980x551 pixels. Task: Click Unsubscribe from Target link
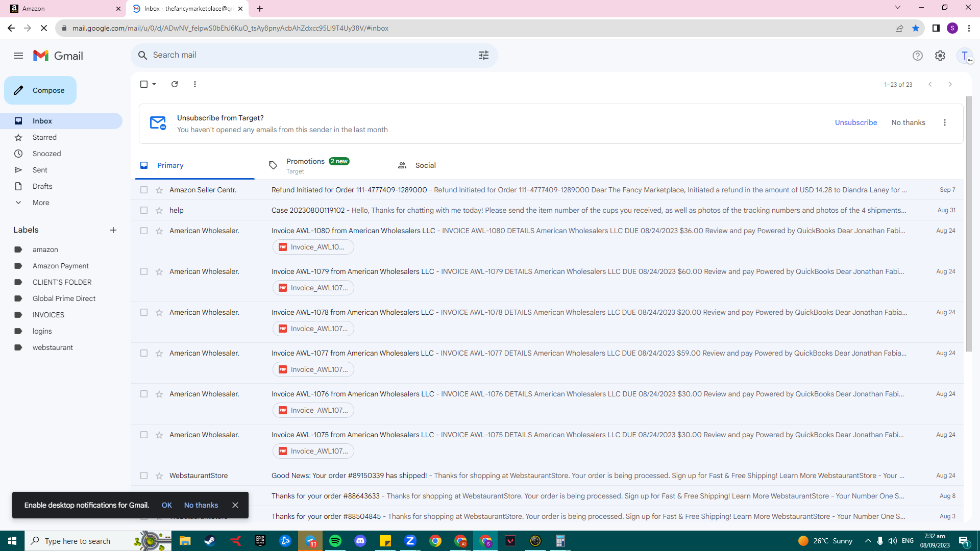pyautogui.click(x=856, y=122)
